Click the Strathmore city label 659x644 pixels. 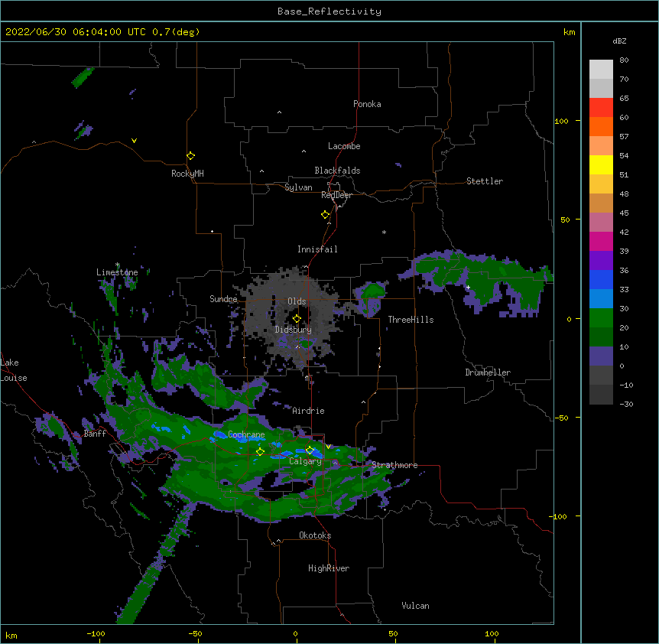click(394, 465)
